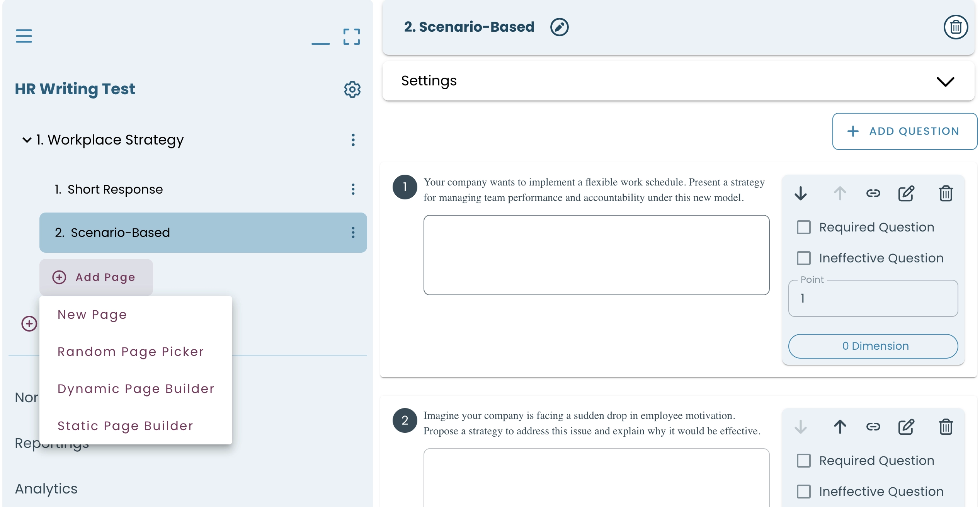980x507 pixels.
Task: Toggle fullscreen mode icon
Action: click(x=352, y=37)
